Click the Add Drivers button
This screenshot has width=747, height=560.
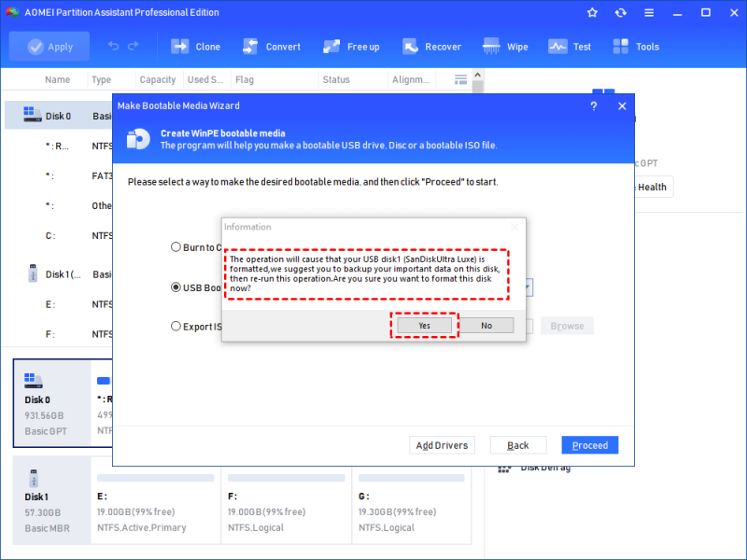tap(442, 445)
